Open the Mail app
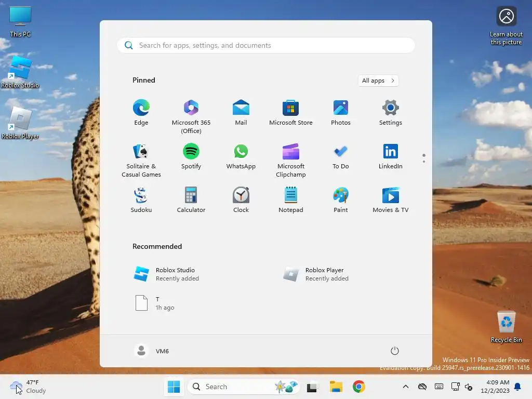Image resolution: width=532 pixels, height=399 pixels. (x=241, y=113)
